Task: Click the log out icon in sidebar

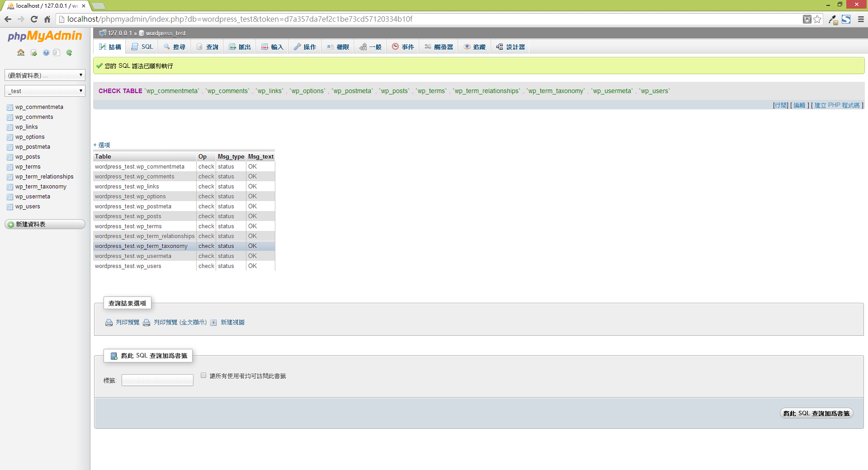Action: (x=34, y=53)
